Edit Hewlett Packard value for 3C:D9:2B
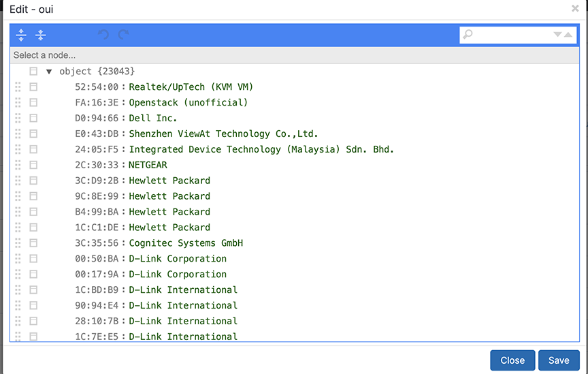The height and width of the screenshot is (374, 588). pos(169,181)
